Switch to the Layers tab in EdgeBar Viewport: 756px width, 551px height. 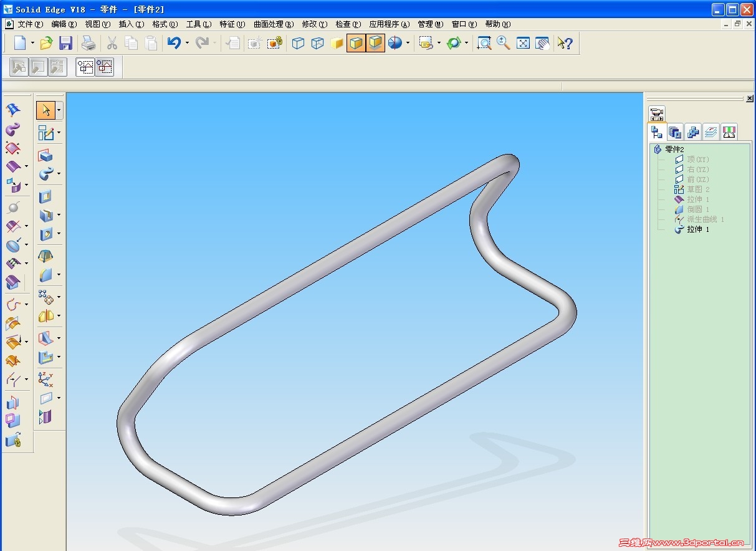(x=711, y=132)
